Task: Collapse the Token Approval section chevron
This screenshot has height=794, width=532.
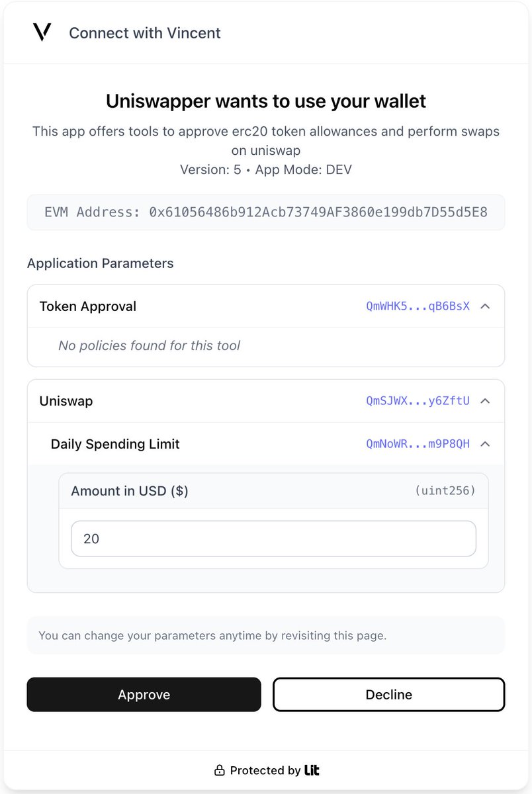Action: pos(485,306)
